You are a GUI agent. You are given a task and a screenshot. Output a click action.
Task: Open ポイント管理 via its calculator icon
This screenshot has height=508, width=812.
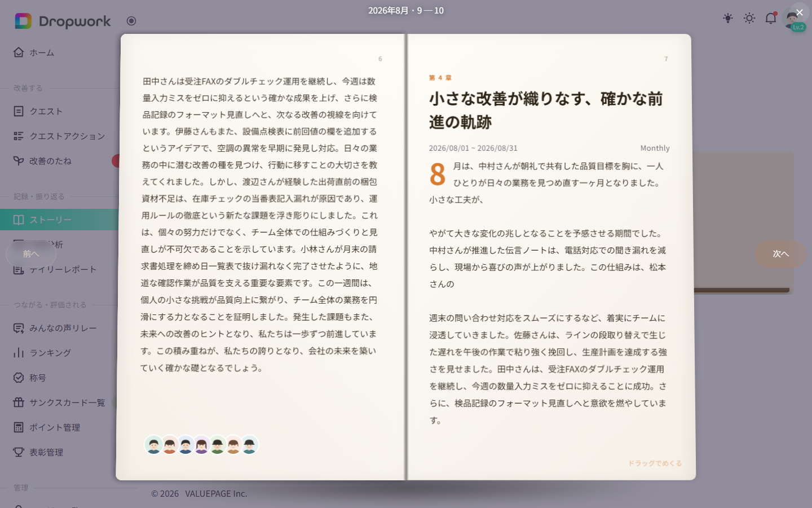pos(19,427)
